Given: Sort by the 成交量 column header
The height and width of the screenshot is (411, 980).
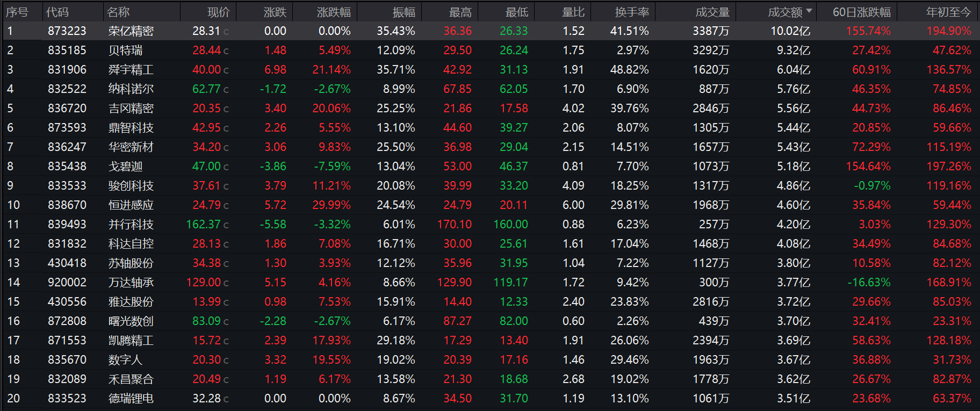Looking at the screenshot, I should coord(712,12).
